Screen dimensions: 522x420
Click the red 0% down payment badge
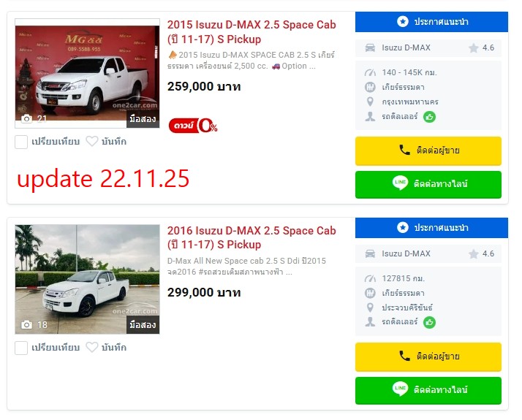click(193, 126)
